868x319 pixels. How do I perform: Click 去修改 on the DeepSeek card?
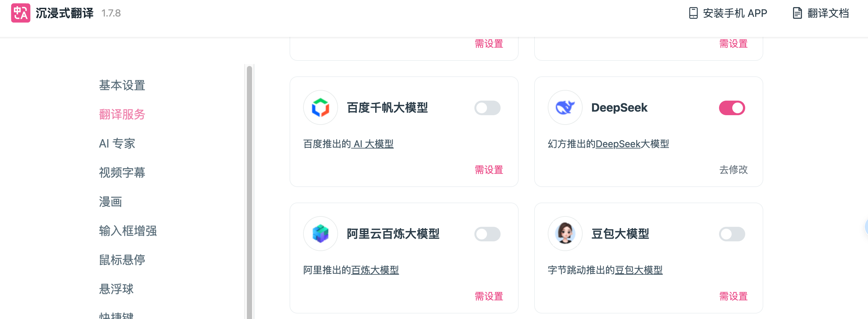733,170
